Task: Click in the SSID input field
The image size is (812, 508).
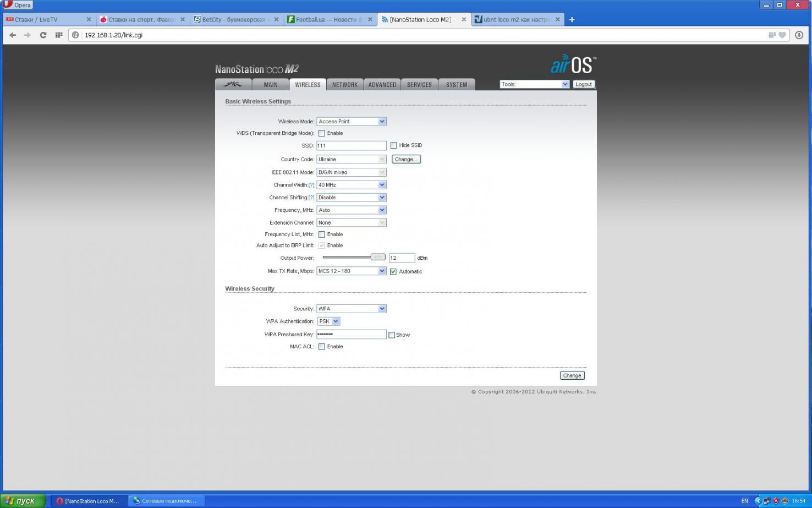Action: [x=352, y=145]
